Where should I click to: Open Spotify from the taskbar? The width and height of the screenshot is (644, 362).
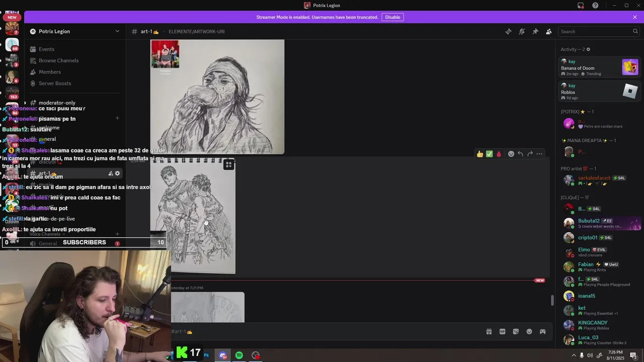tap(239, 355)
